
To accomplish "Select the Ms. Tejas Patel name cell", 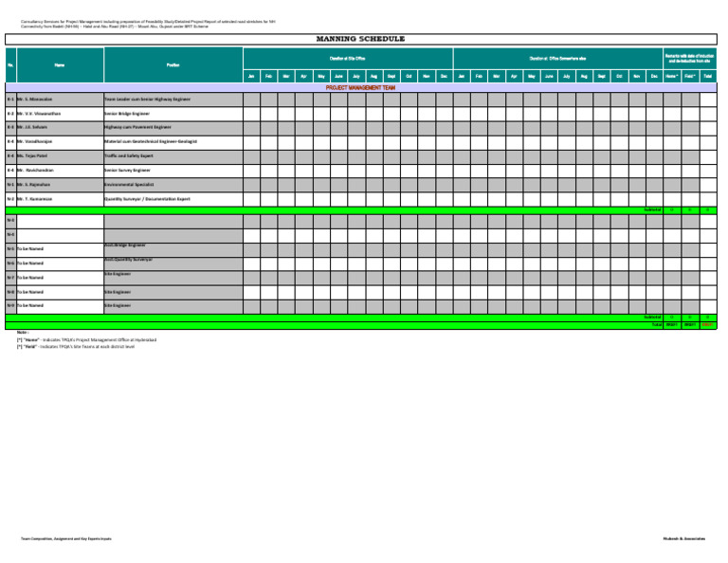I will coord(60,155).
